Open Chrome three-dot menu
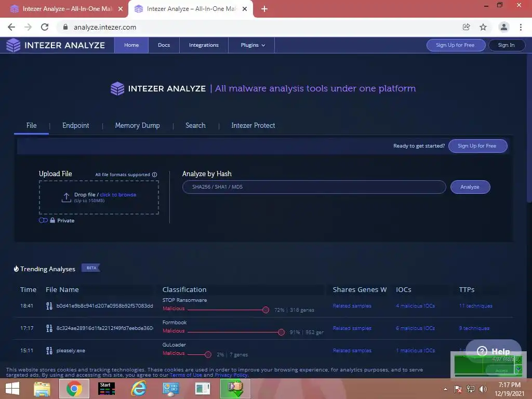This screenshot has height=399, width=532. (521, 27)
